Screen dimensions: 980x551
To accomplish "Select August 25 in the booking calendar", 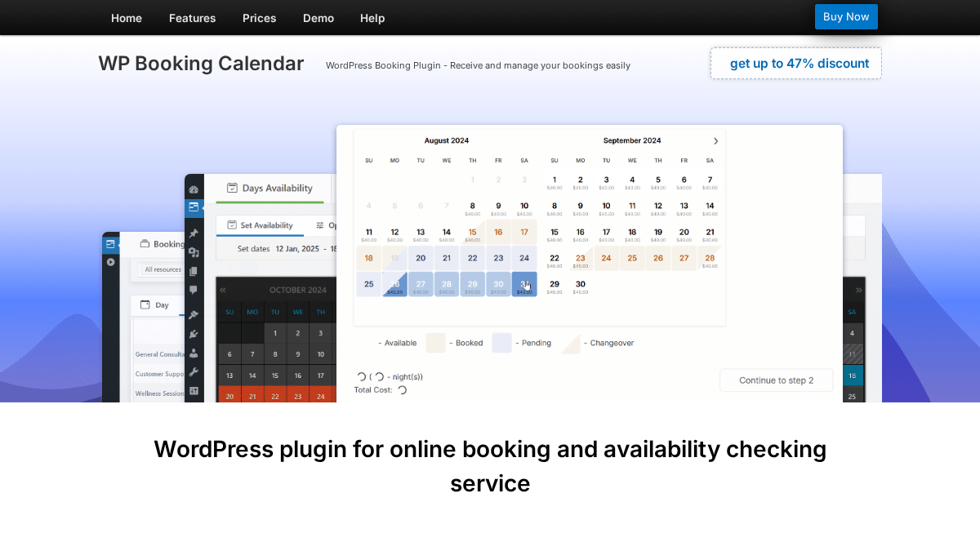I will tap(369, 284).
